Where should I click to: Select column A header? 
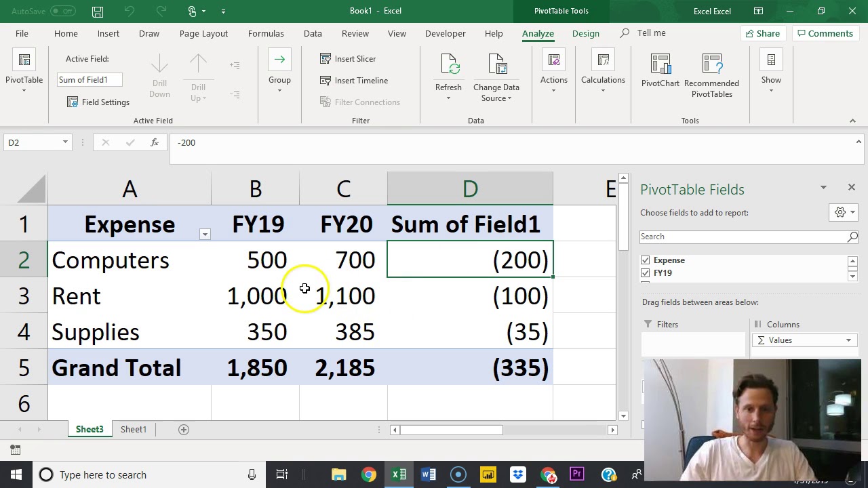point(130,189)
